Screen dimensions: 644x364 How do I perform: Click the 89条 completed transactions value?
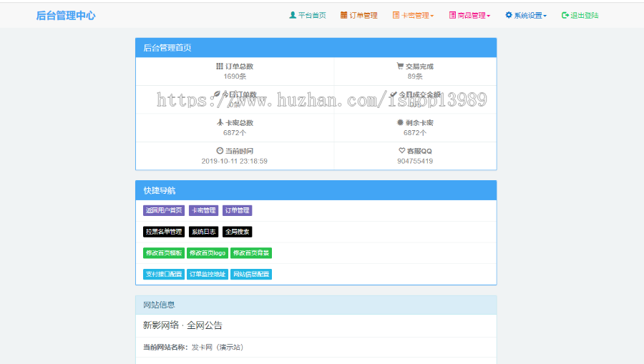point(415,77)
